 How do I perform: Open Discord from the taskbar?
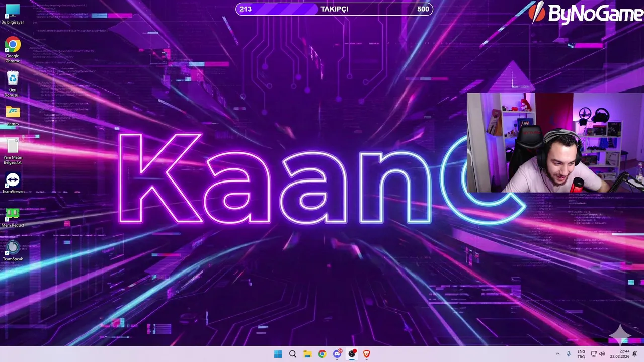pyautogui.click(x=337, y=354)
